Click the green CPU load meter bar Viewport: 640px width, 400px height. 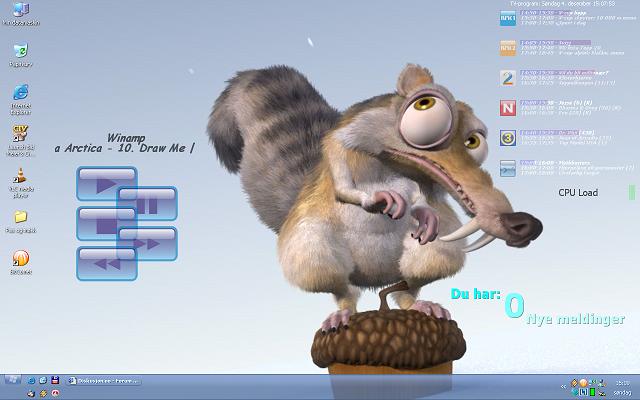(x=632, y=192)
